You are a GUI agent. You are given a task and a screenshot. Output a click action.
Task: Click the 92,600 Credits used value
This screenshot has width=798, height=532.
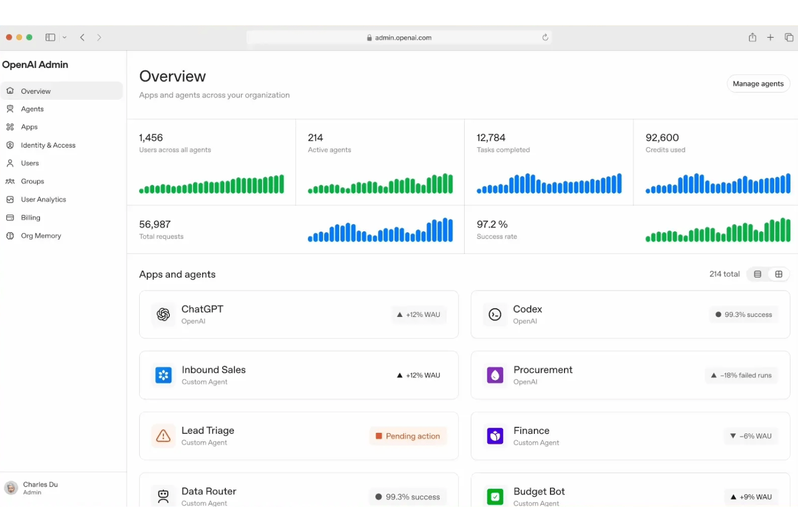(662, 137)
